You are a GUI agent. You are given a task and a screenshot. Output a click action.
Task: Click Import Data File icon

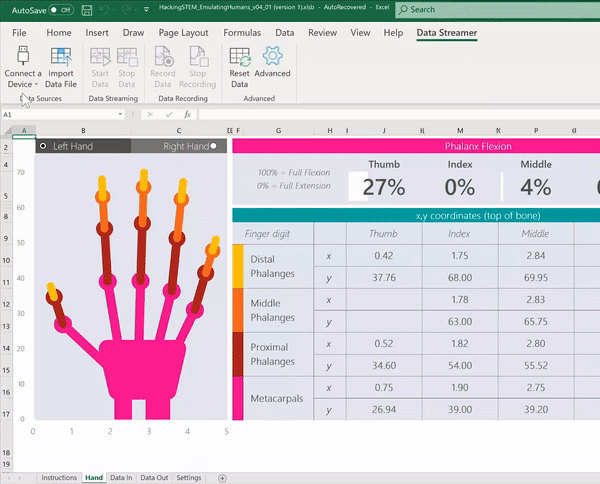point(61,56)
